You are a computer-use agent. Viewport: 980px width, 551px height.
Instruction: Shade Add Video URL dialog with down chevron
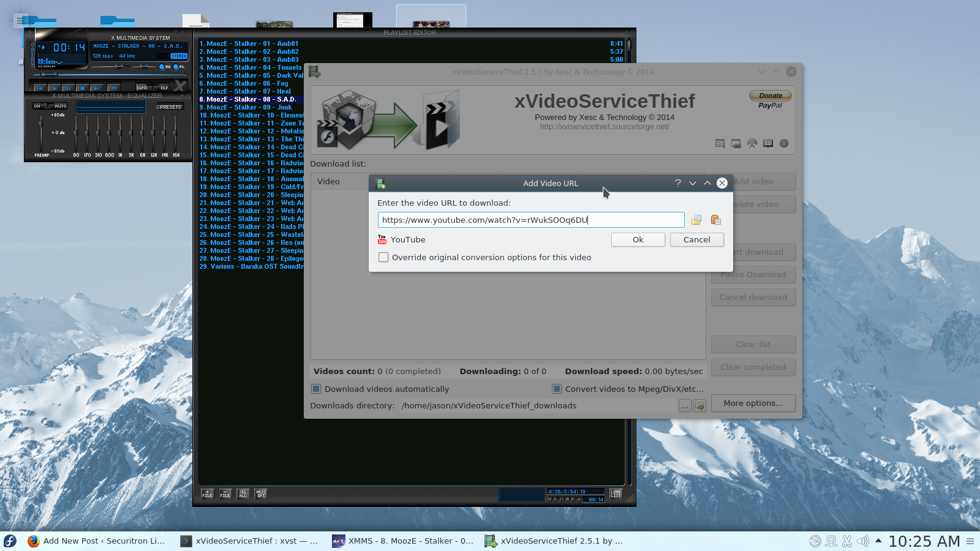pos(693,183)
